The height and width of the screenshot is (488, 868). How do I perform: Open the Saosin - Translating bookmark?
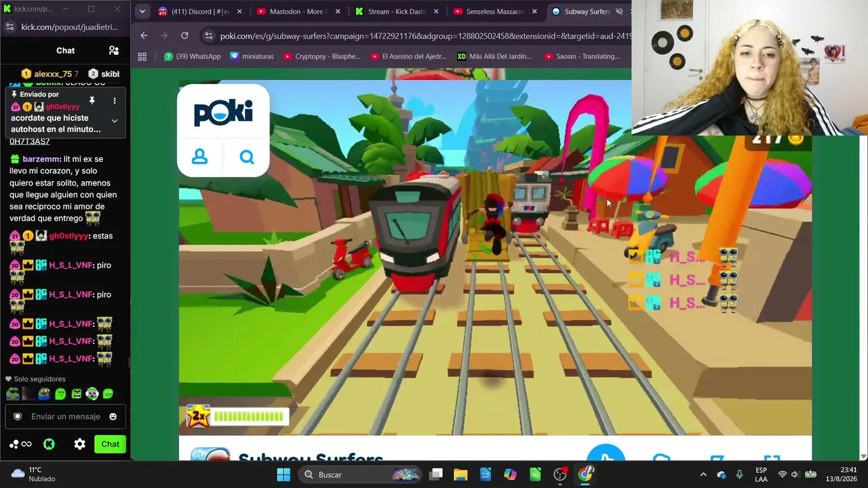(581, 56)
